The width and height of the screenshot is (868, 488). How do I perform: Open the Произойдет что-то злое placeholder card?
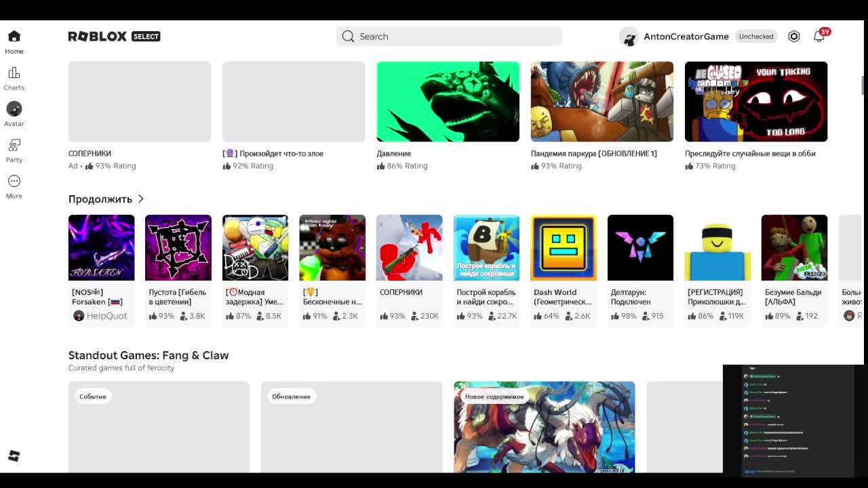tap(294, 102)
